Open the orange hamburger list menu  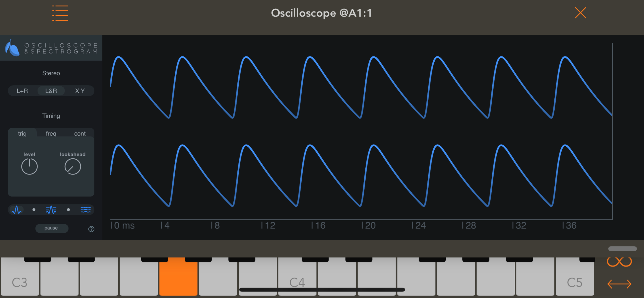coord(60,13)
